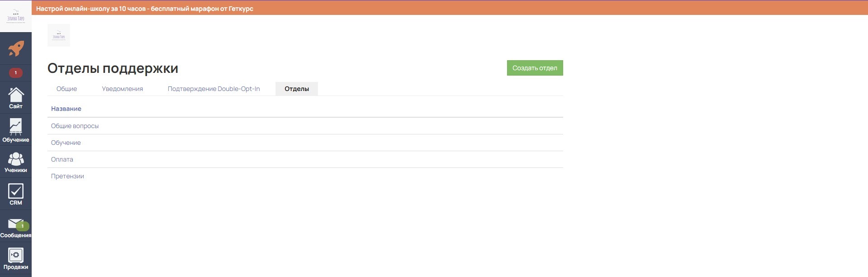Open the Обучение section in sidebar
The height and width of the screenshot is (277, 868).
point(16,130)
